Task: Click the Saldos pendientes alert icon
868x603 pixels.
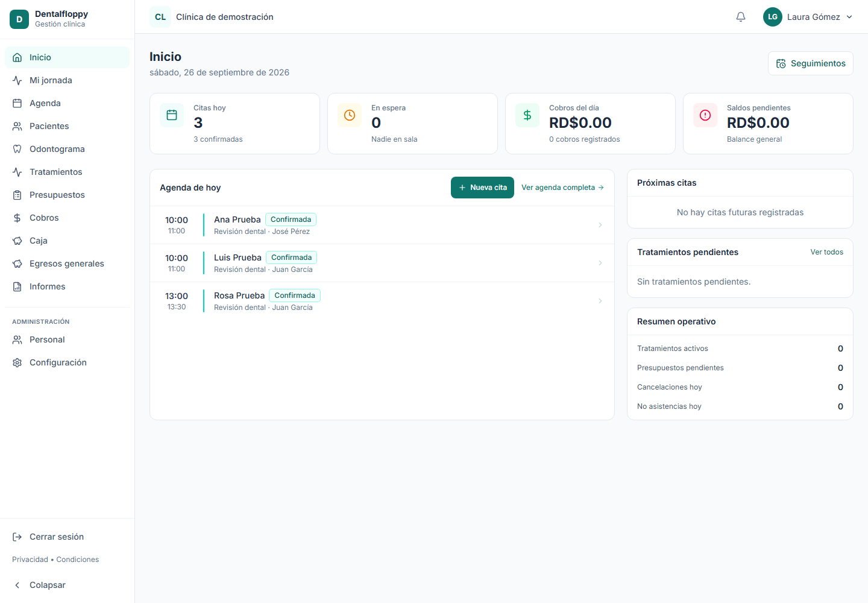Action: 705,115
